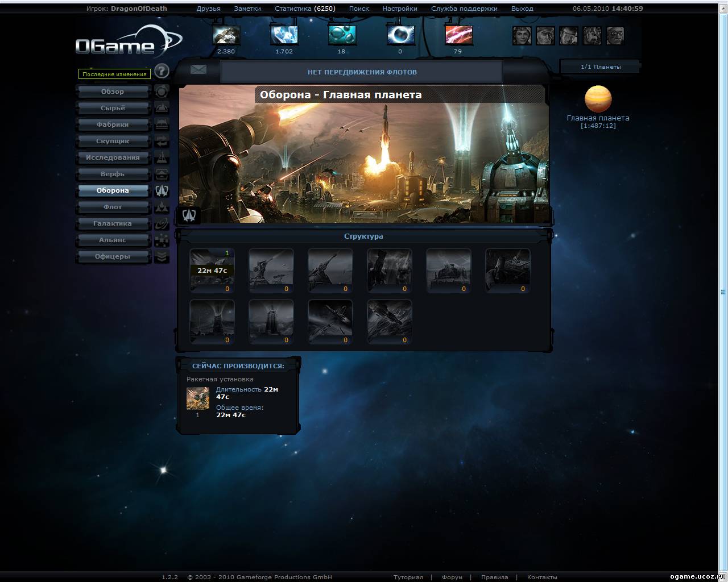
Task: Open the Фабрики menu
Action: (x=113, y=124)
